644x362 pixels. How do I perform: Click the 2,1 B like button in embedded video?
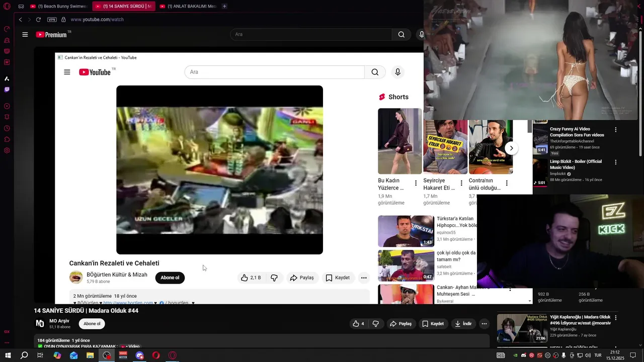pos(251,278)
